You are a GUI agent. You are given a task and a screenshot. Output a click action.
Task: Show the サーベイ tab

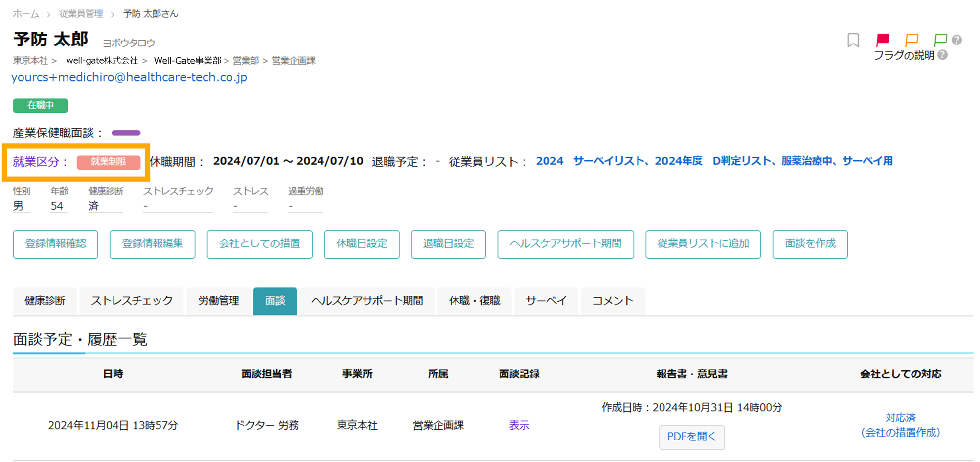pyautogui.click(x=546, y=301)
